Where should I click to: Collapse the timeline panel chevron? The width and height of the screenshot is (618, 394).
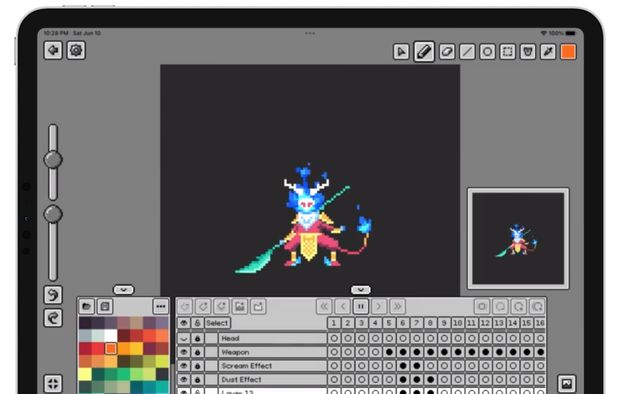click(x=361, y=290)
